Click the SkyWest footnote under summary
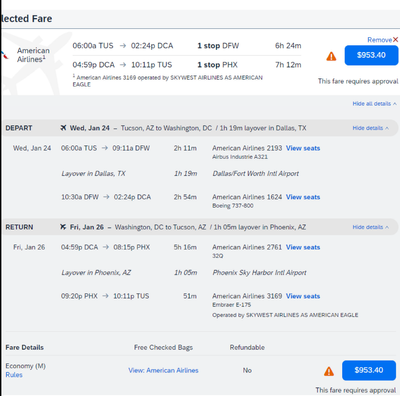The height and width of the screenshot is (396, 400). tap(168, 81)
